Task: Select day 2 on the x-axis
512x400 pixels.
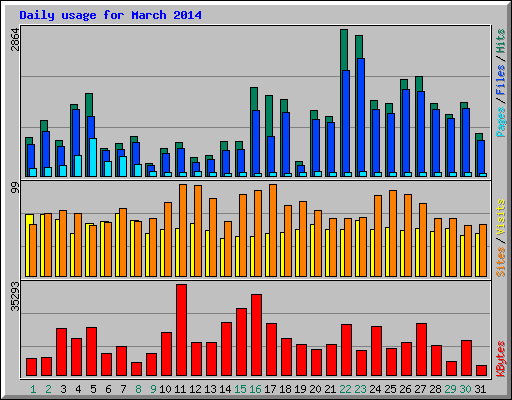Action: click(x=48, y=389)
